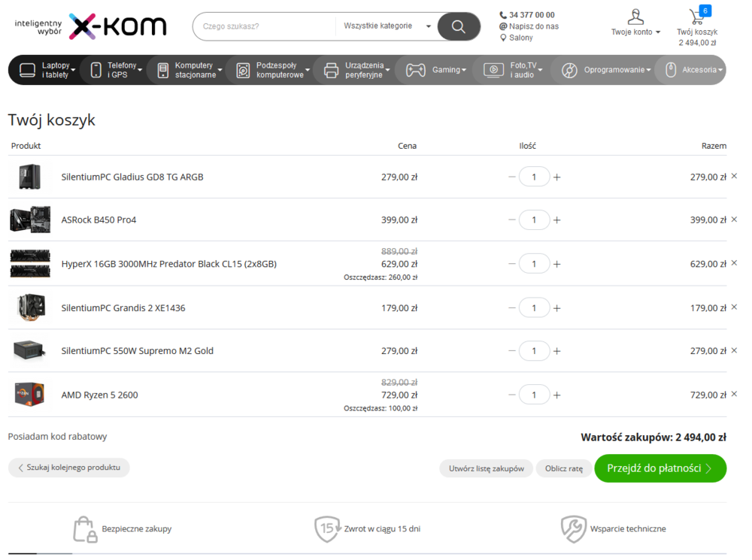Click Przejdź do płatności button

pos(660,468)
